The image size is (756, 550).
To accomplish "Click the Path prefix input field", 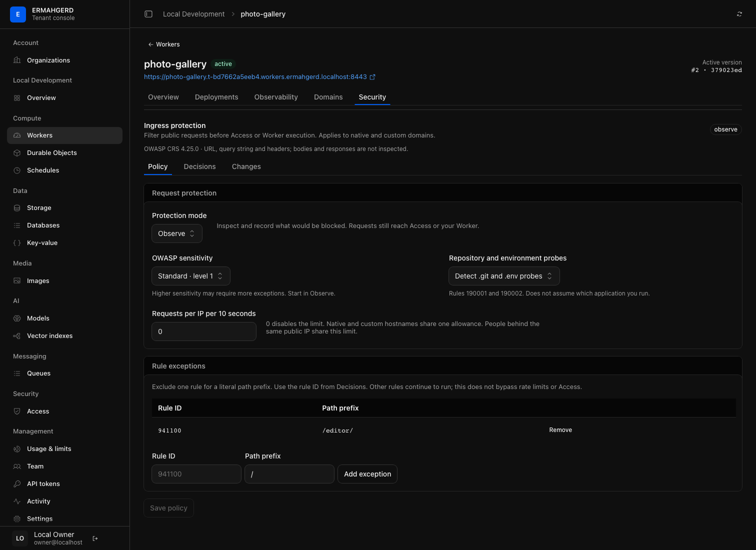I will pos(289,474).
